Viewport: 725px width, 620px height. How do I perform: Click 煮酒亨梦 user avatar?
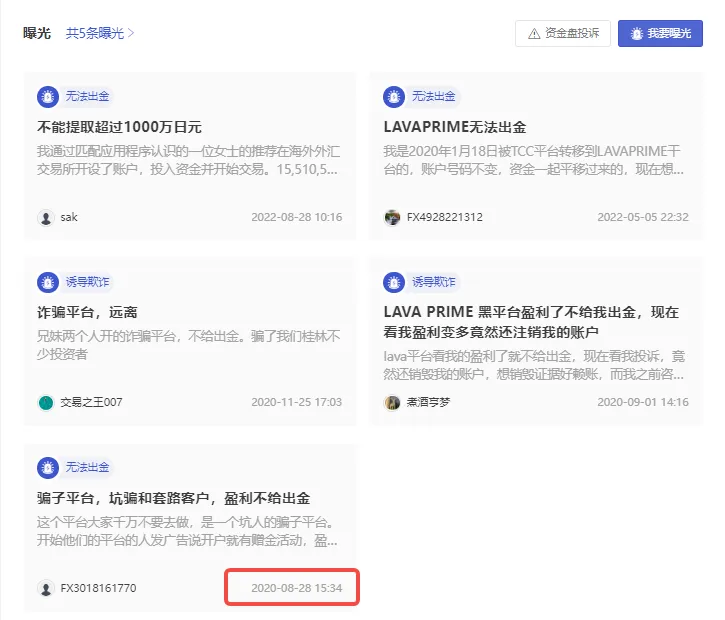point(392,403)
